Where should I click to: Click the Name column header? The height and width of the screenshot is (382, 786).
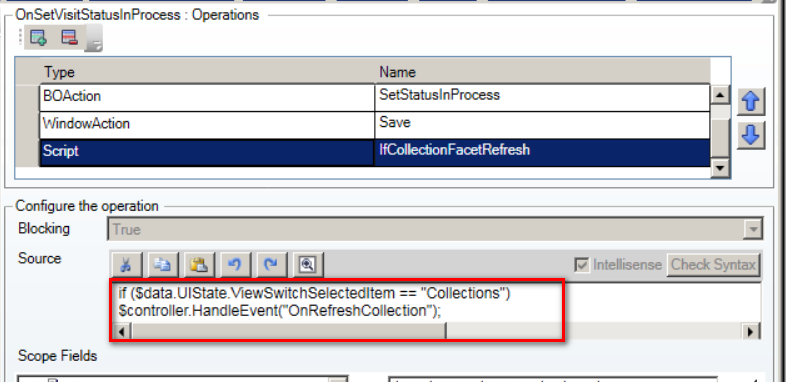[x=542, y=72]
